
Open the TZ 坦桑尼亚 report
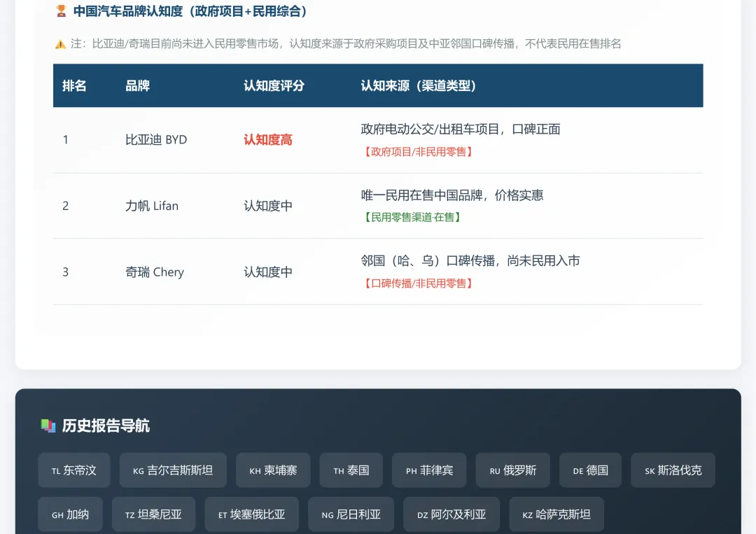click(153, 514)
